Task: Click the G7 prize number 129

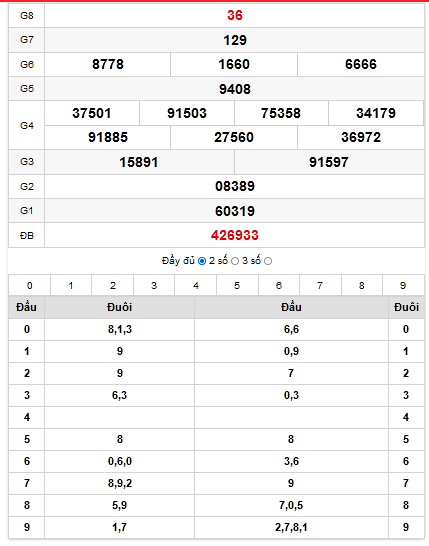Action: coord(235,40)
